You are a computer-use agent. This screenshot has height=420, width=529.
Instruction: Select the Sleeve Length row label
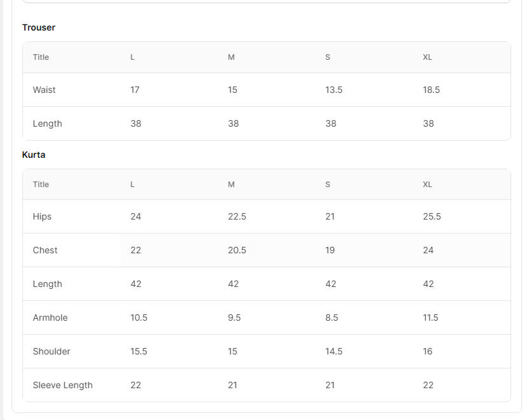point(63,385)
